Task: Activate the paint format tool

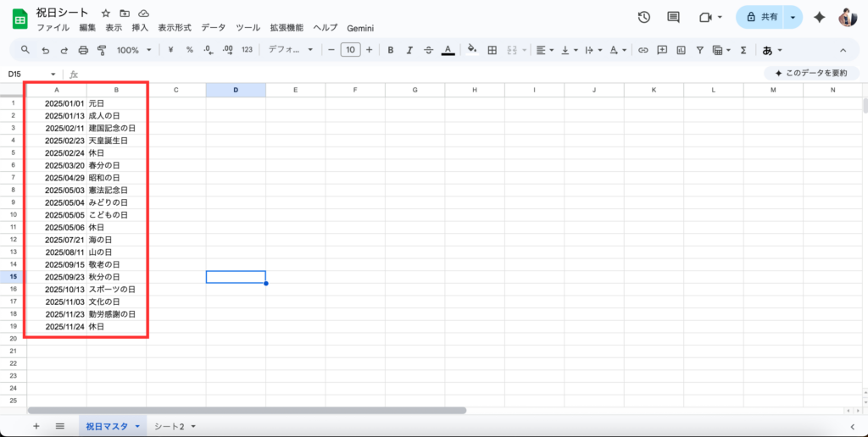Action: pos(102,50)
